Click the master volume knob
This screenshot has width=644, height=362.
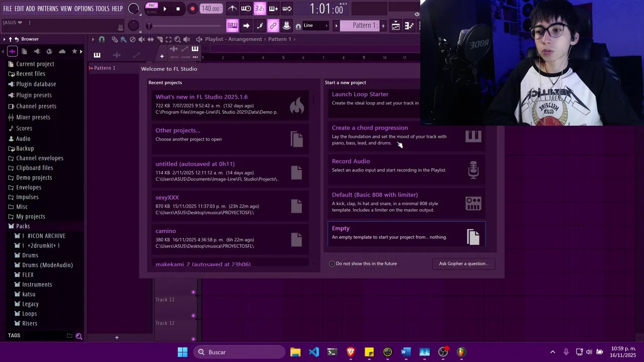pyautogui.click(x=133, y=9)
